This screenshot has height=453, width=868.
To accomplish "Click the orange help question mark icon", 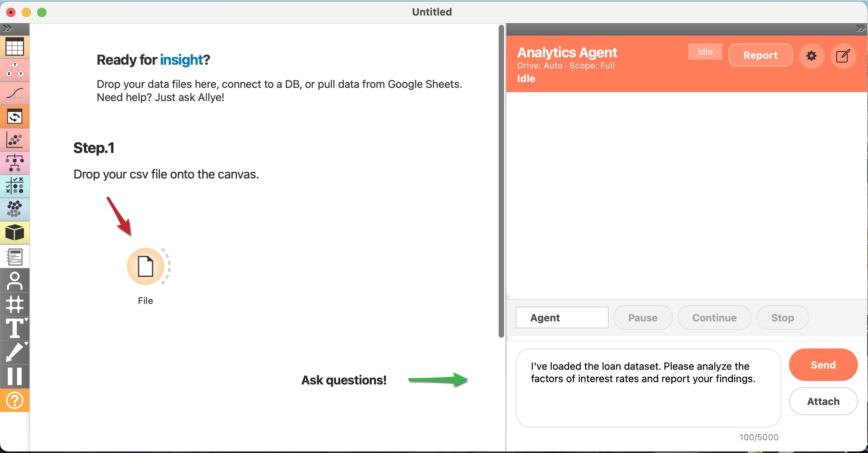I will click(15, 400).
